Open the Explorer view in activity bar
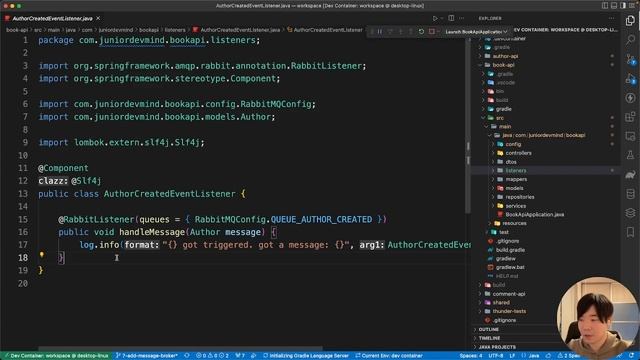The width and height of the screenshot is (640, 360). click(x=631, y=20)
